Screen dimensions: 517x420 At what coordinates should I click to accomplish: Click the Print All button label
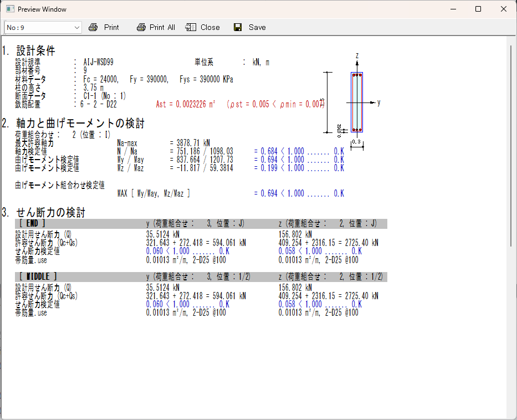[162, 27]
